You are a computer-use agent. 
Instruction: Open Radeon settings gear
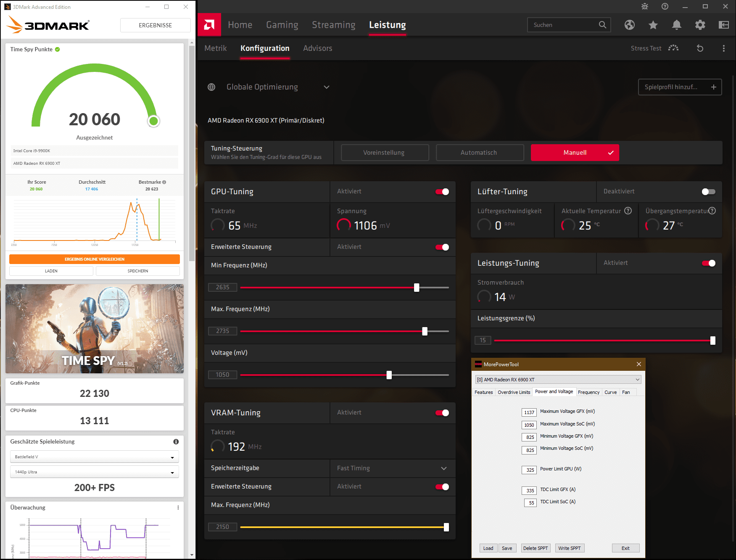point(700,25)
